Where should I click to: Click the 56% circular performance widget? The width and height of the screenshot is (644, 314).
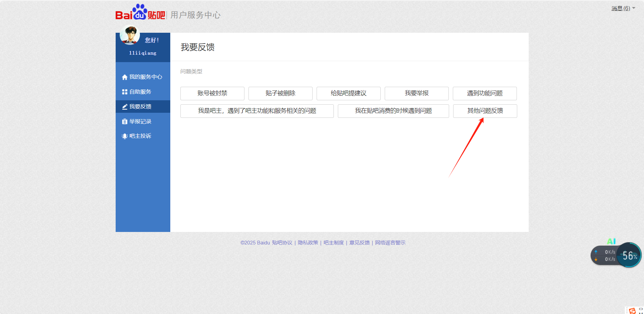[x=629, y=255]
